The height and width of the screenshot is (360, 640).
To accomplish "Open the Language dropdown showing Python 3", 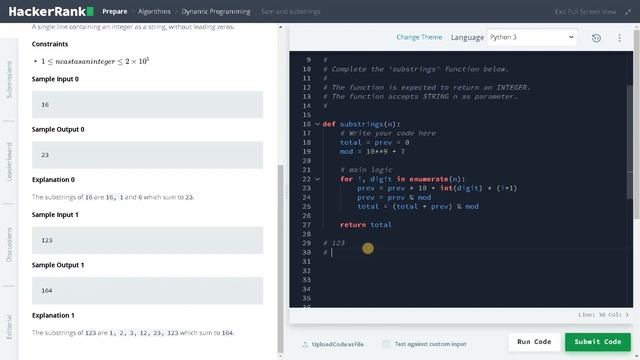I will (x=532, y=37).
